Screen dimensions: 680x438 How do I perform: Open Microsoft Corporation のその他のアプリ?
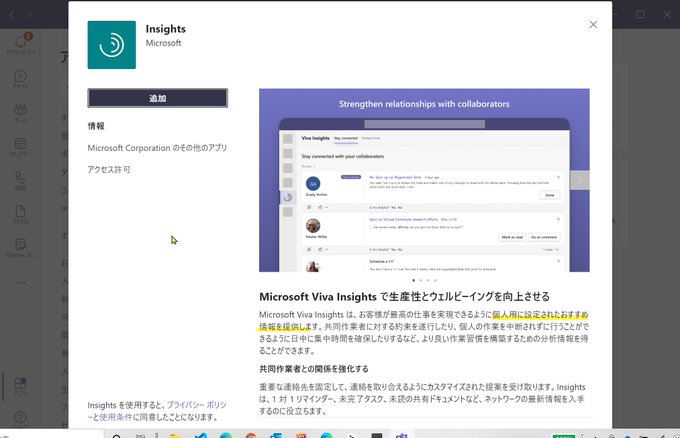click(157, 148)
